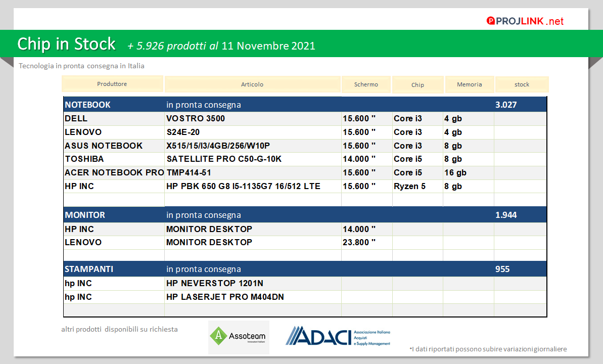Click notebook stock total 3.027
603x364 pixels.
[506, 105]
